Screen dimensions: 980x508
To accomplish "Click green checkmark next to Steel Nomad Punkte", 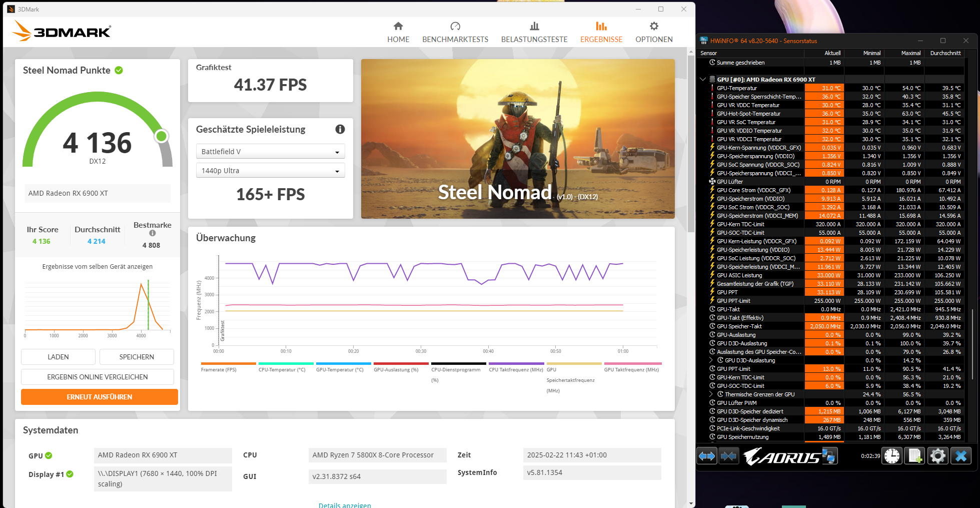I will click(x=119, y=70).
